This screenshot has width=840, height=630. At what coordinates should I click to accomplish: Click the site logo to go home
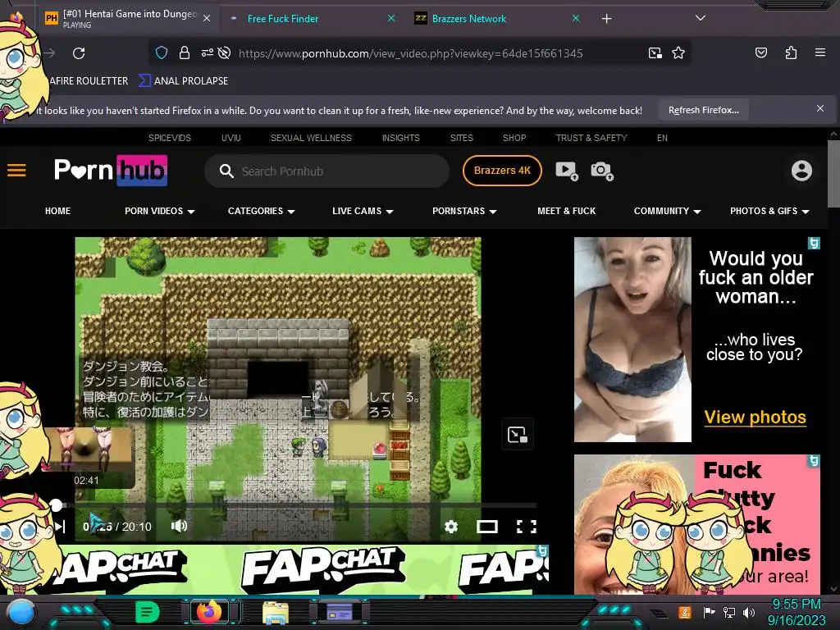(x=111, y=171)
